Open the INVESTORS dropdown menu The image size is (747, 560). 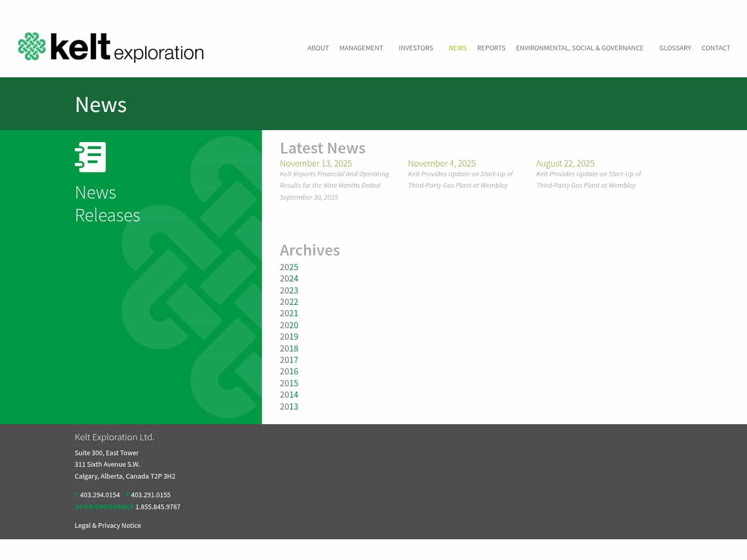click(x=416, y=48)
